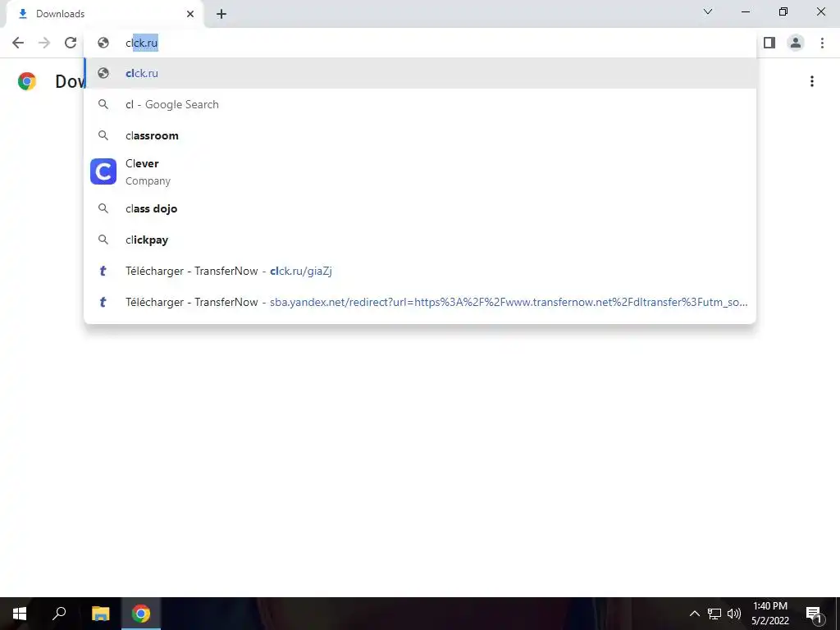Viewport: 840px width, 630px height.
Task: Click the TransferNow icon beside clck.ru/giaZj
Action: coord(103,271)
